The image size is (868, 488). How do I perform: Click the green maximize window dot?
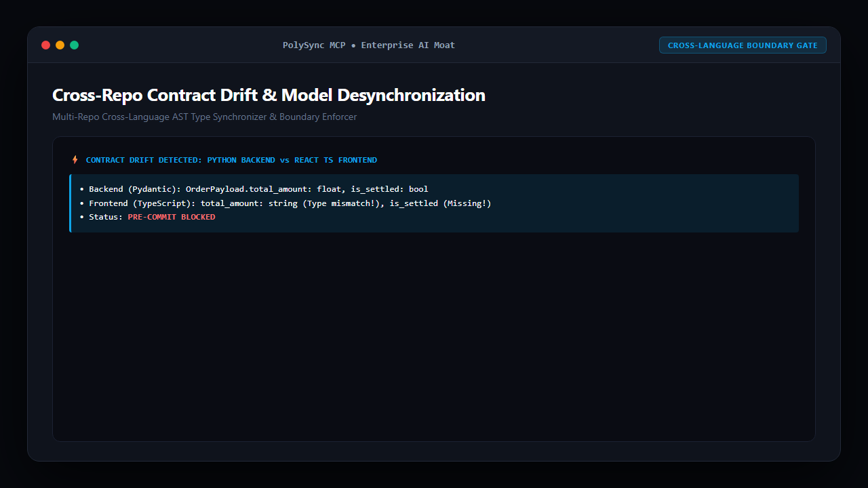[x=74, y=45]
